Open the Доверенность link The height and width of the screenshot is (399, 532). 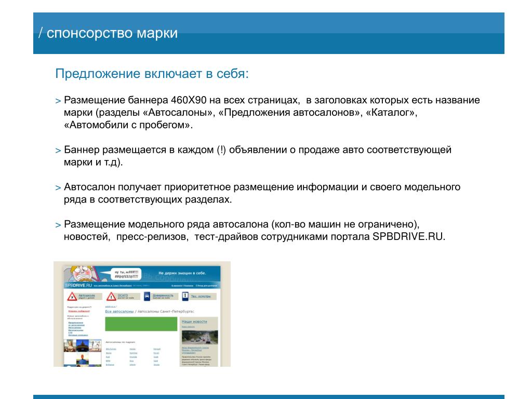pyautogui.click(x=163, y=296)
